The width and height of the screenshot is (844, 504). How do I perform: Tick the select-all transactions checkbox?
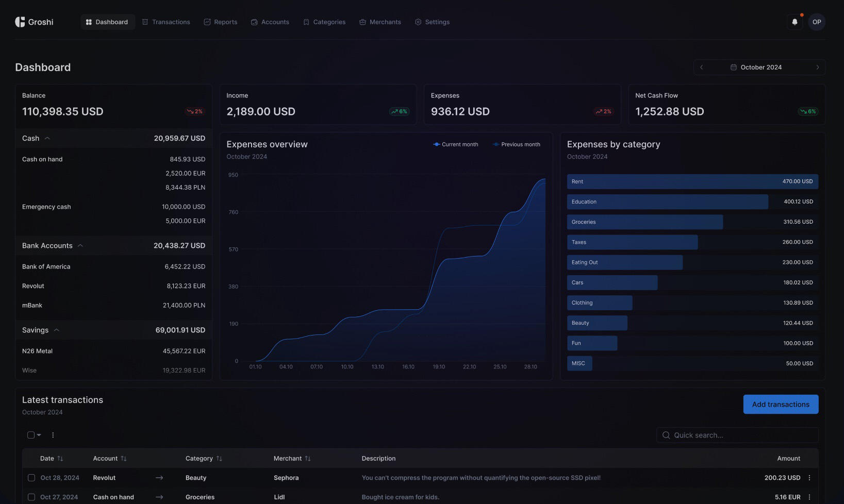point(31,435)
